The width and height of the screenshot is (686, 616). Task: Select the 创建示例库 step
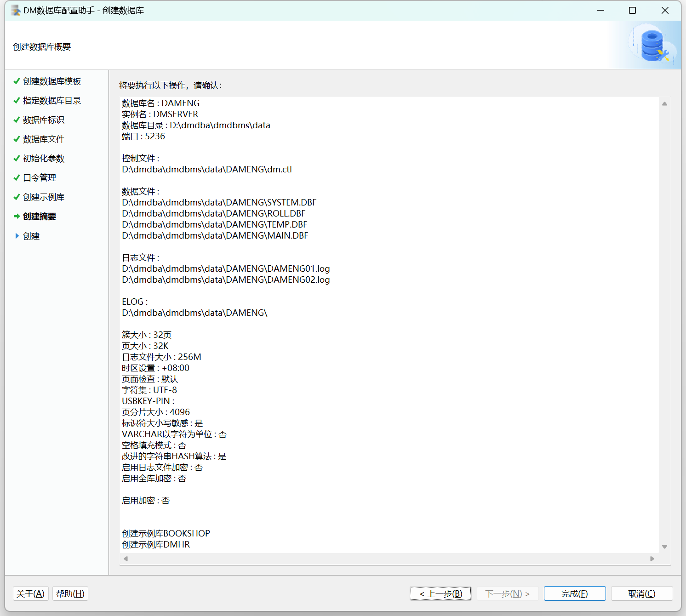pos(44,197)
